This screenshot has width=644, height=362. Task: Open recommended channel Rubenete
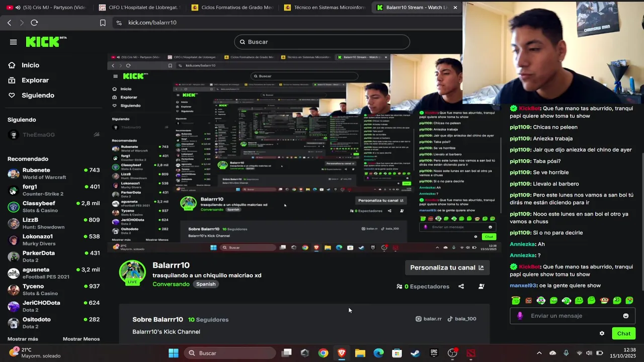coord(53,173)
